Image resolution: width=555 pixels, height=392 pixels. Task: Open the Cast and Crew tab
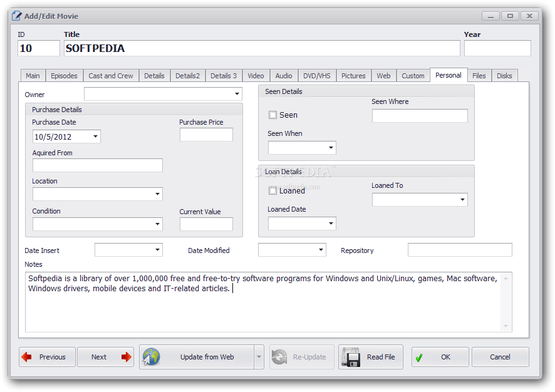click(x=111, y=76)
